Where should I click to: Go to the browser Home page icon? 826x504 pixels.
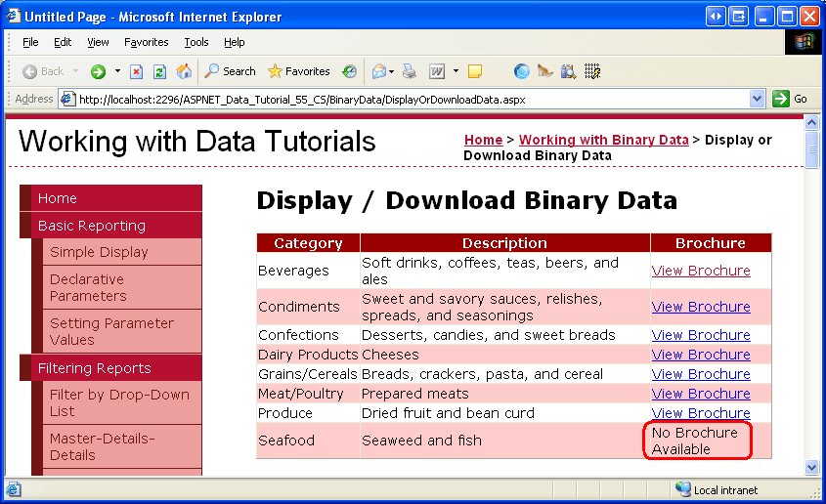184,71
